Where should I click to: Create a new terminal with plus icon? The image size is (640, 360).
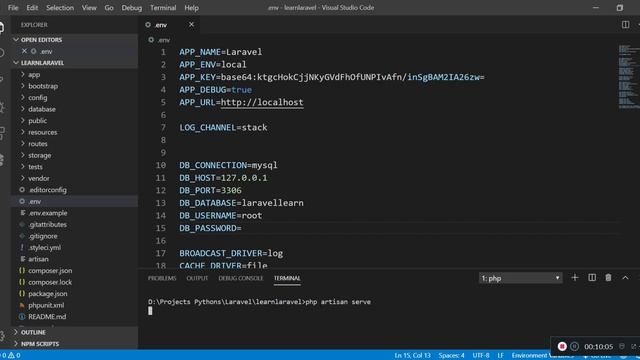[575, 278]
